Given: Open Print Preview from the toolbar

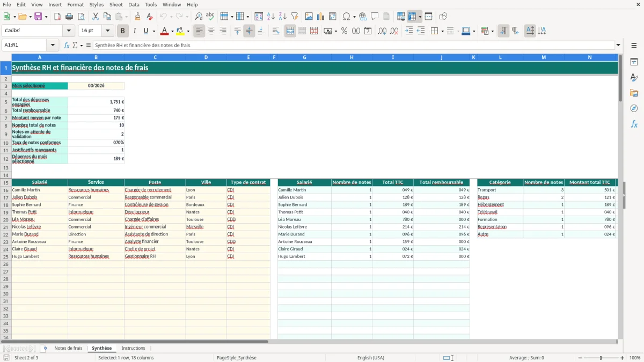Looking at the screenshot, I should (80, 17).
